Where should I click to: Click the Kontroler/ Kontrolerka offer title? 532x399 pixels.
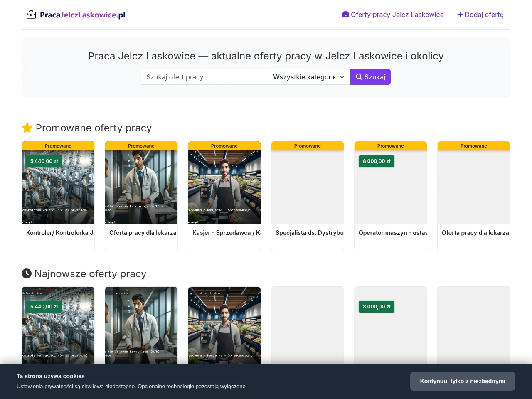[60, 233]
